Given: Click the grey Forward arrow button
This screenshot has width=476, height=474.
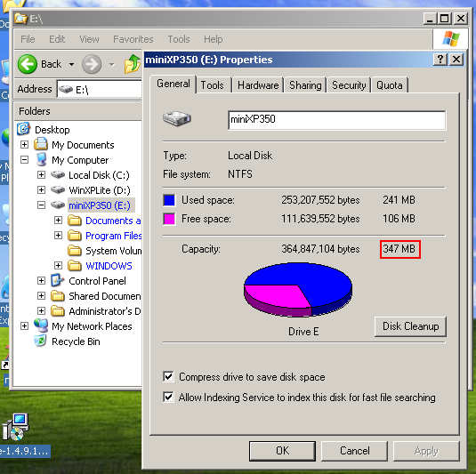Looking at the screenshot, I should click(92, 64).
